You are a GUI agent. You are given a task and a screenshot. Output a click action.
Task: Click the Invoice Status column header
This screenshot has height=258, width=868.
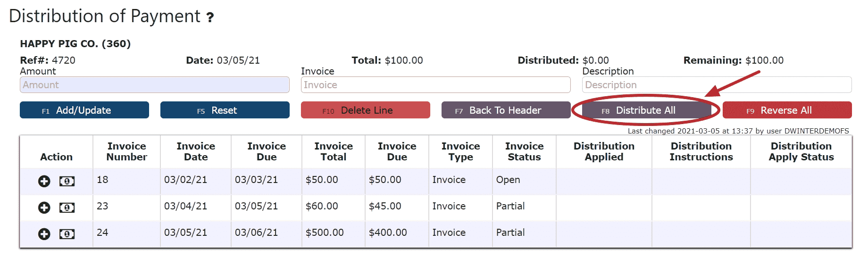pos(525,151)
